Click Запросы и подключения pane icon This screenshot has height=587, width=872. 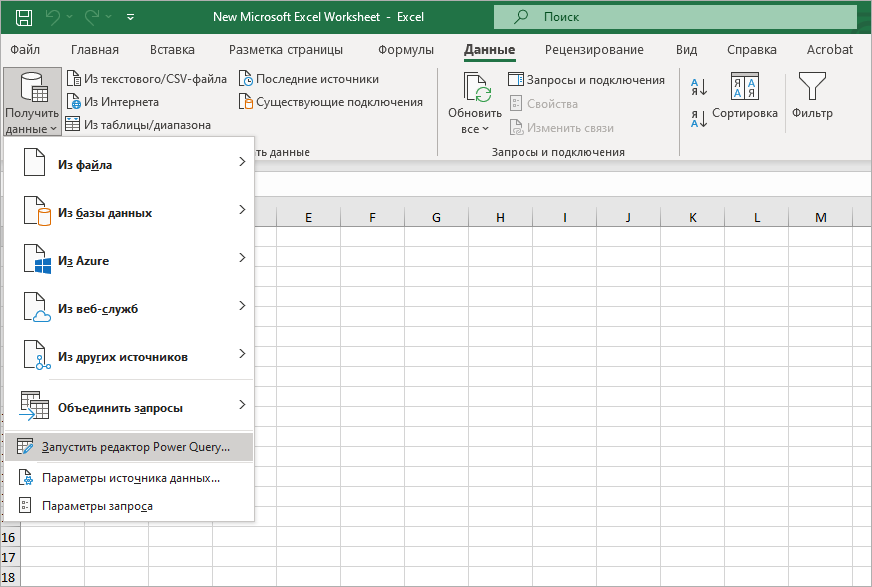click(516, 79)
